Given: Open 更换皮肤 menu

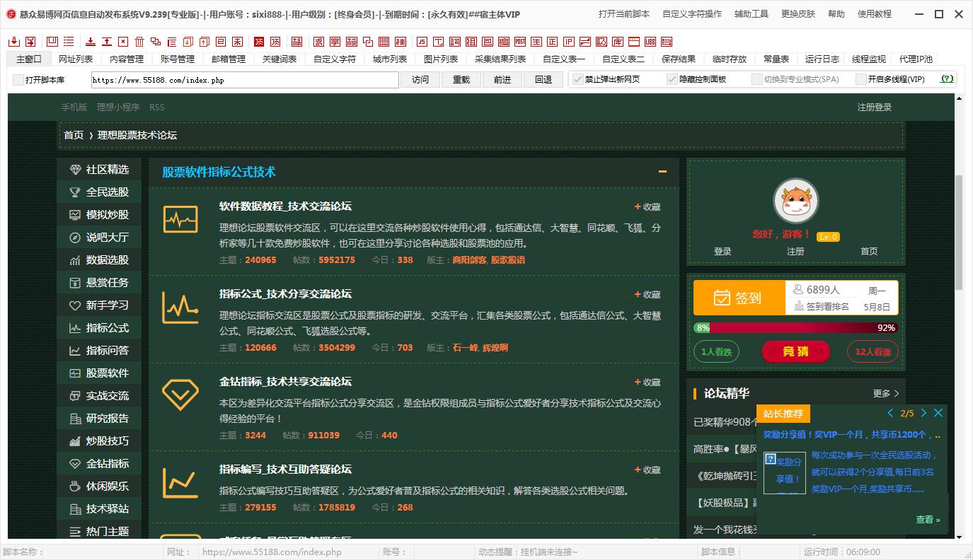Looking at the screenshot, I should click(798, 14).
